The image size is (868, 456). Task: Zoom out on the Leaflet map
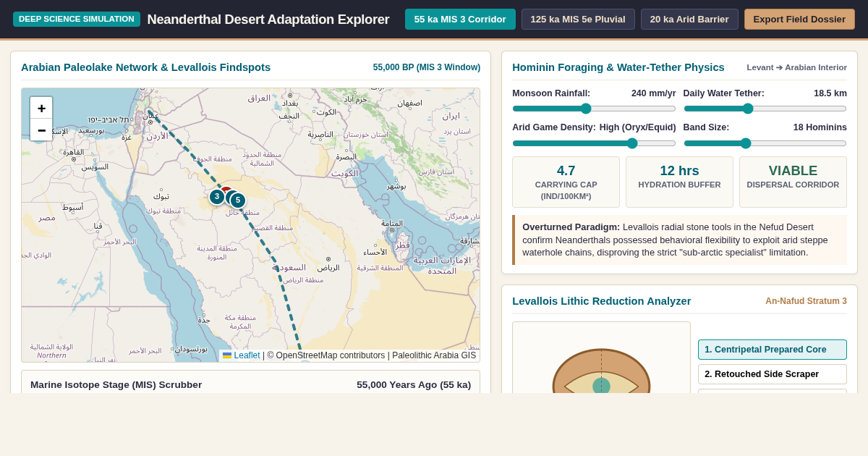tap(41, 130)
